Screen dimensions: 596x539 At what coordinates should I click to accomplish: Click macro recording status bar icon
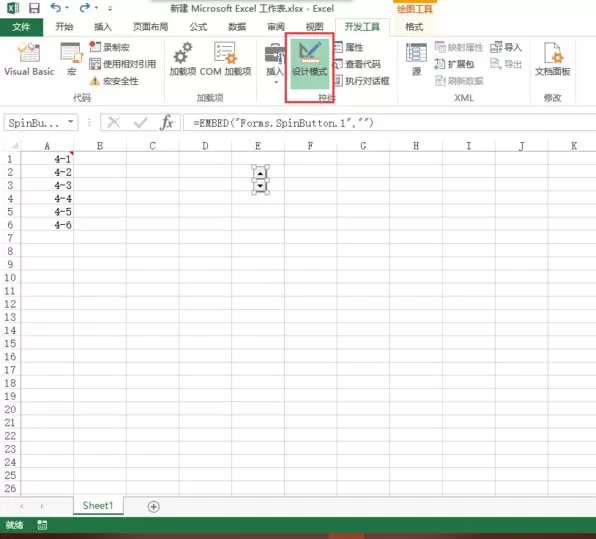click(x=42, y=525)
